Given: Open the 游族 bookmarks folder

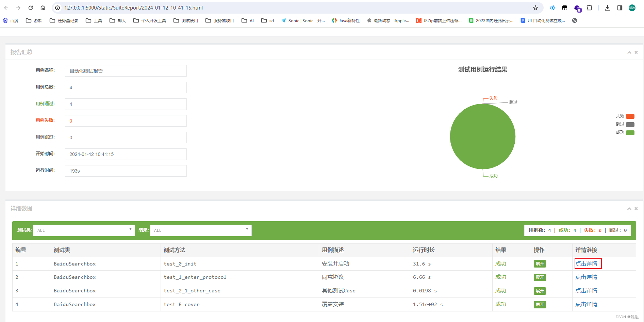Looking at the screenshot, I should [x=34, y=21].
